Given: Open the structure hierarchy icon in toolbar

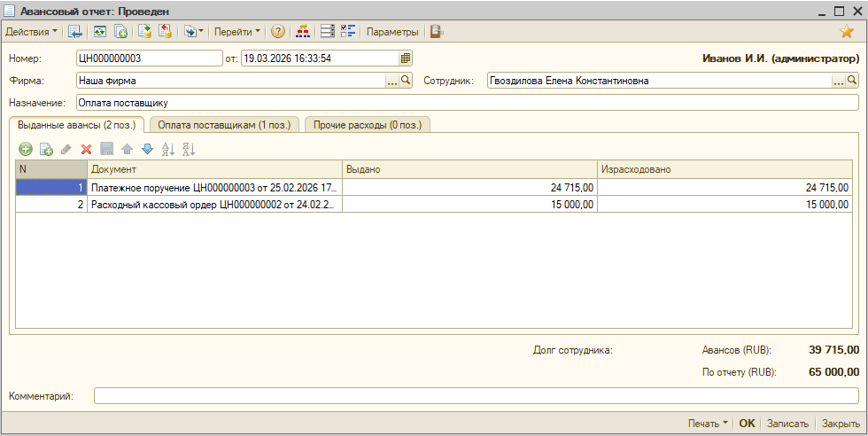Looking at the screenshot, I should (303, 32).
